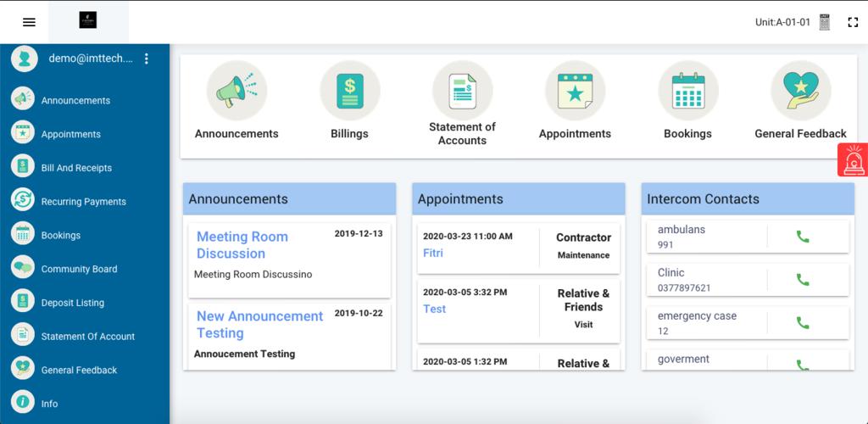Viewport: 868px width, 424px height.
Task: Click the Announcements megaphone icon in sidebar
Action: [x=23, y=98]
